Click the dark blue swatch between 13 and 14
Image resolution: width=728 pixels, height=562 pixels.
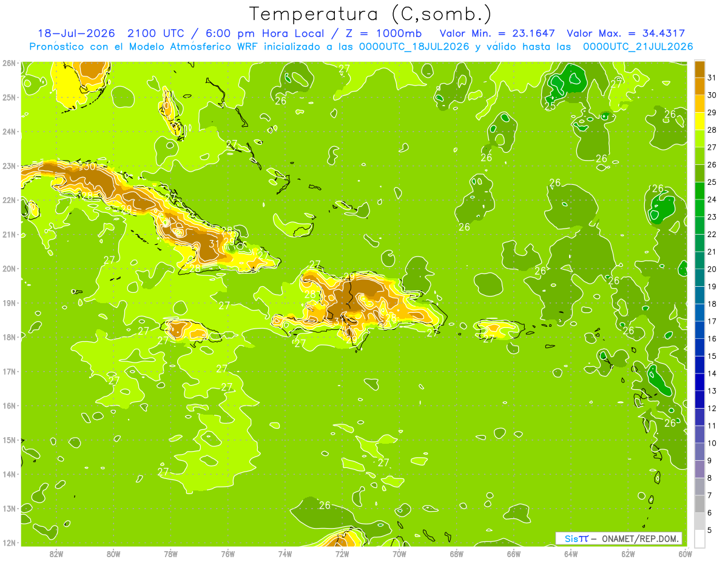(700, 382)
